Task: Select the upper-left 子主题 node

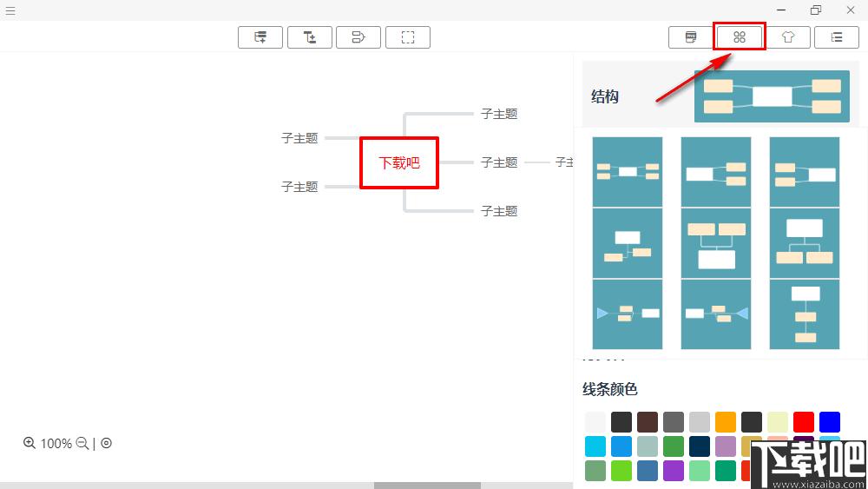Action: (299, 138)
